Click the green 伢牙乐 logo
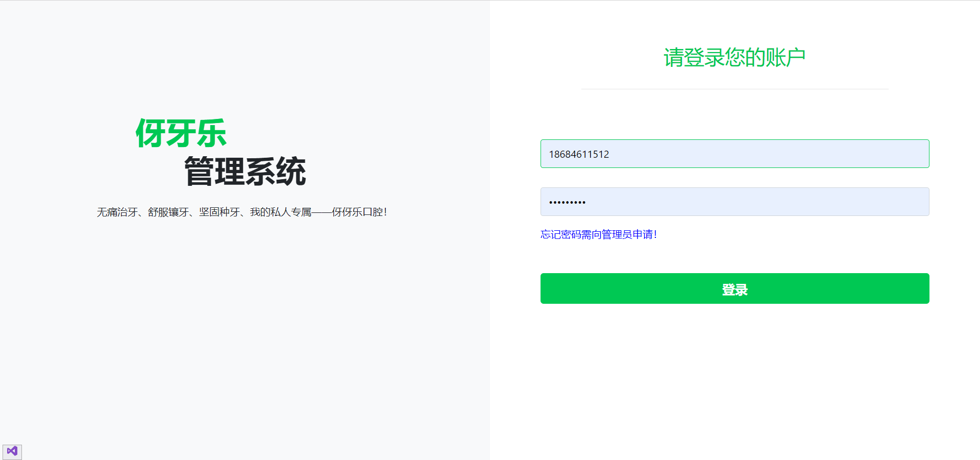This screenshot has width=980, height=460. click(181, 133)
